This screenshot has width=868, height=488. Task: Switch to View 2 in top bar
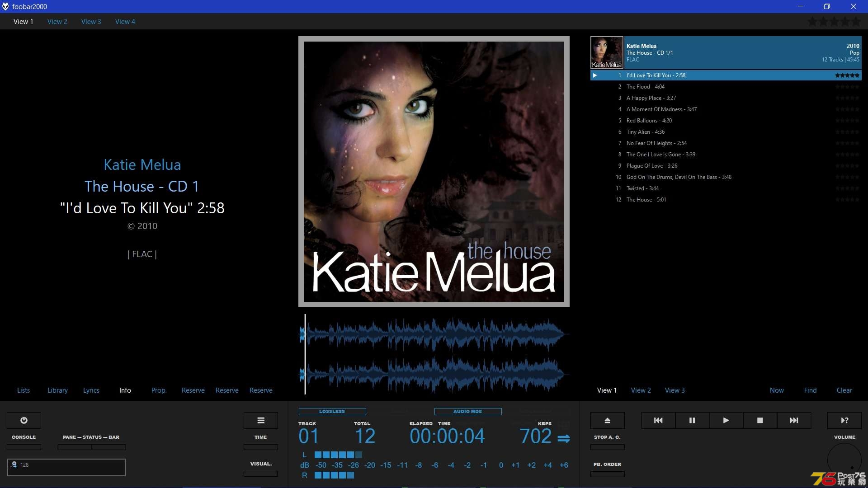click(57, 21)
